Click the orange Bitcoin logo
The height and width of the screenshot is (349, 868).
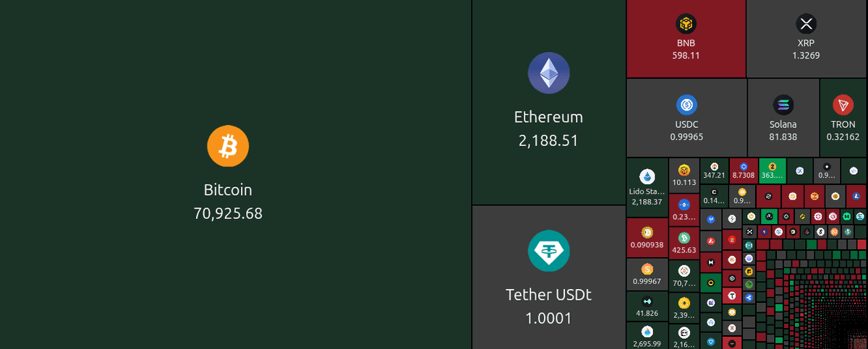[228, 146]
